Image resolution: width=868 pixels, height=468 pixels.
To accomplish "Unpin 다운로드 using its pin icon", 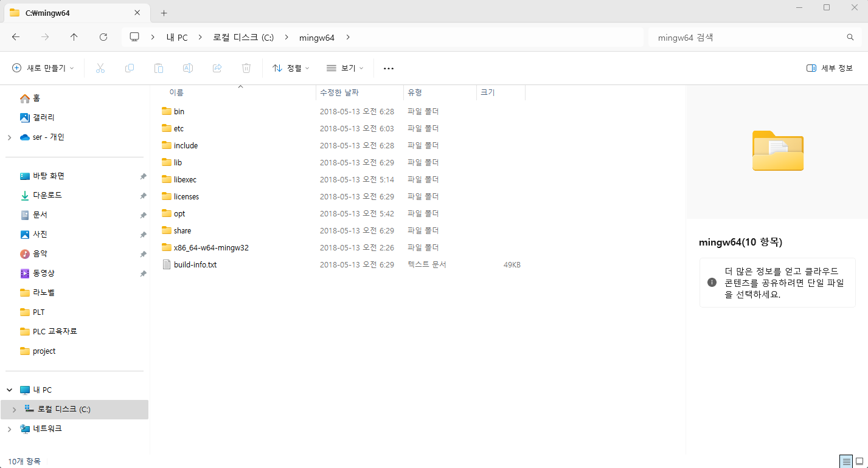I will [143, 196].
